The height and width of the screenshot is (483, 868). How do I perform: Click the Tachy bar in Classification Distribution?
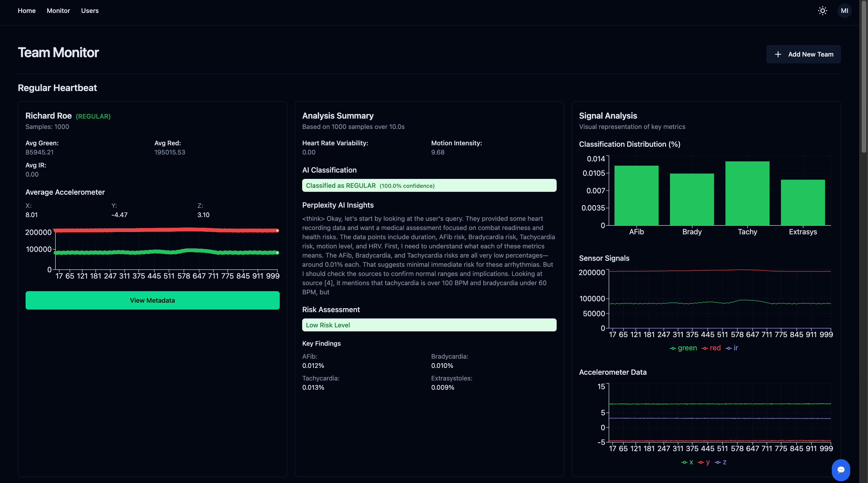(747, 193)
